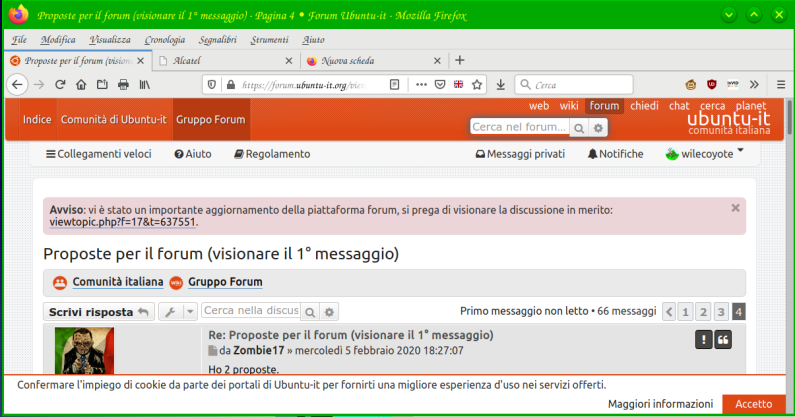This screenshot has width=795, height=417.
Task: Open the Segnalibri menu
Action: 218,40
